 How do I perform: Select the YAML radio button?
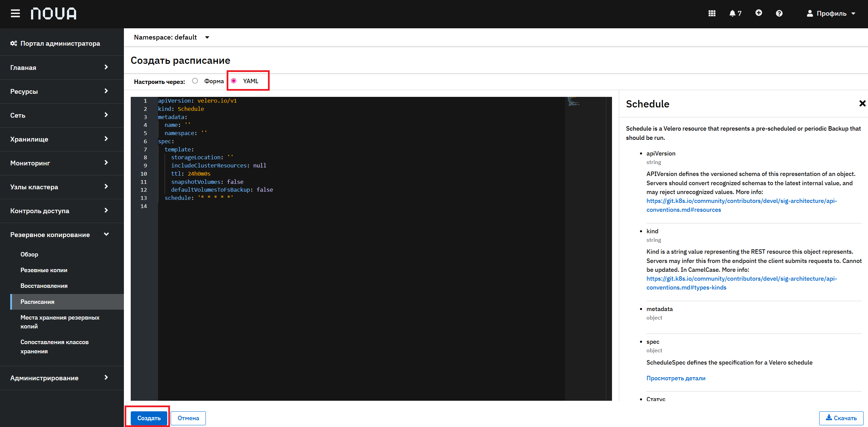pyautogui.click(x=234, y=81)
